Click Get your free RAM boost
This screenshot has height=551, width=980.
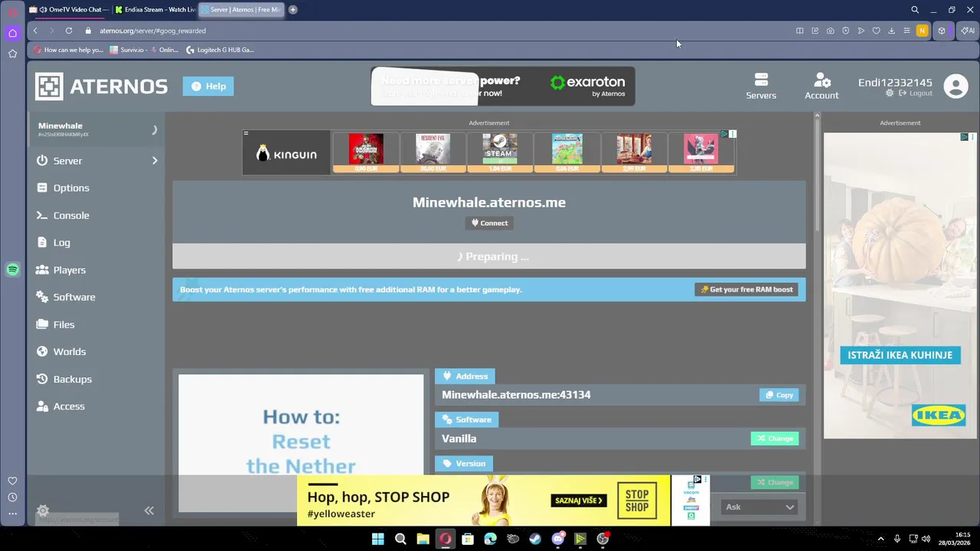click(x=746, y=289)
